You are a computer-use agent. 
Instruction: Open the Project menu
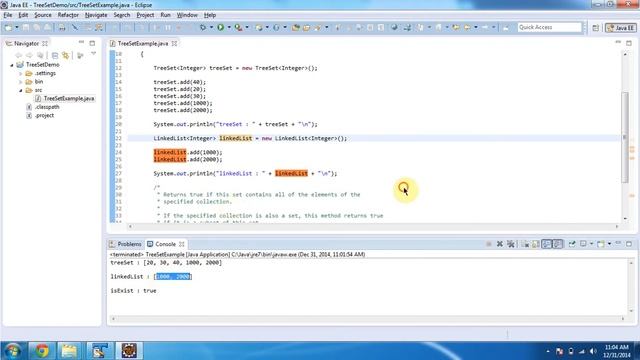[145, 15]
